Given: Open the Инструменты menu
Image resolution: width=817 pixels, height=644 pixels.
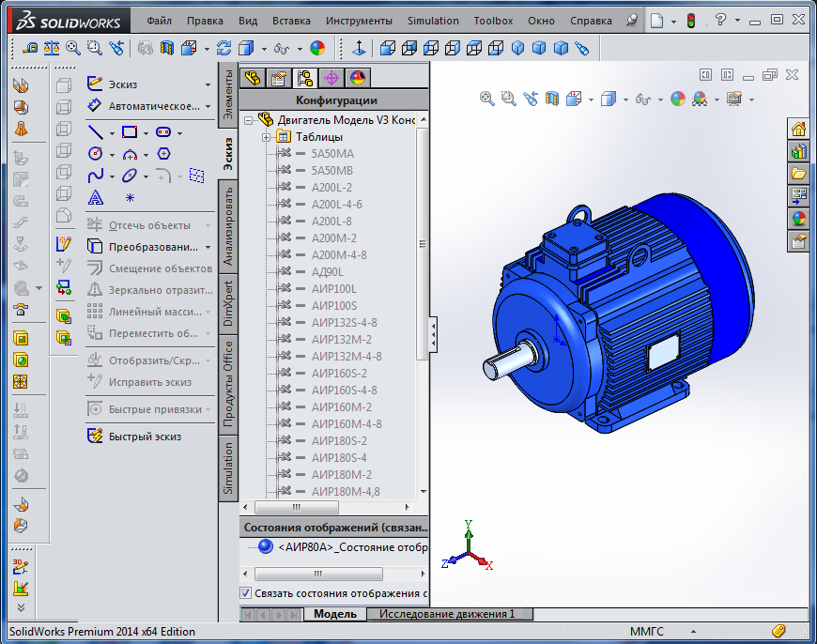Looking at the screenshot, I should coord(359,21).
